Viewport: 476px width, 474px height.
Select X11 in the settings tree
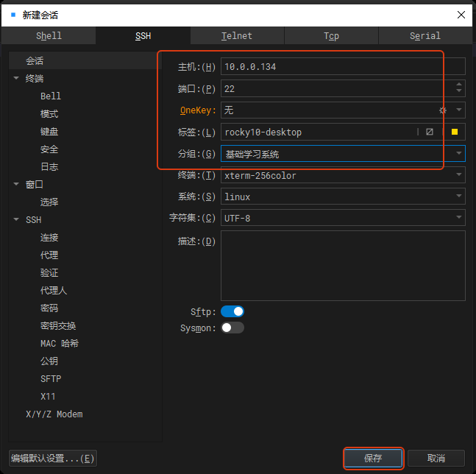48,396
